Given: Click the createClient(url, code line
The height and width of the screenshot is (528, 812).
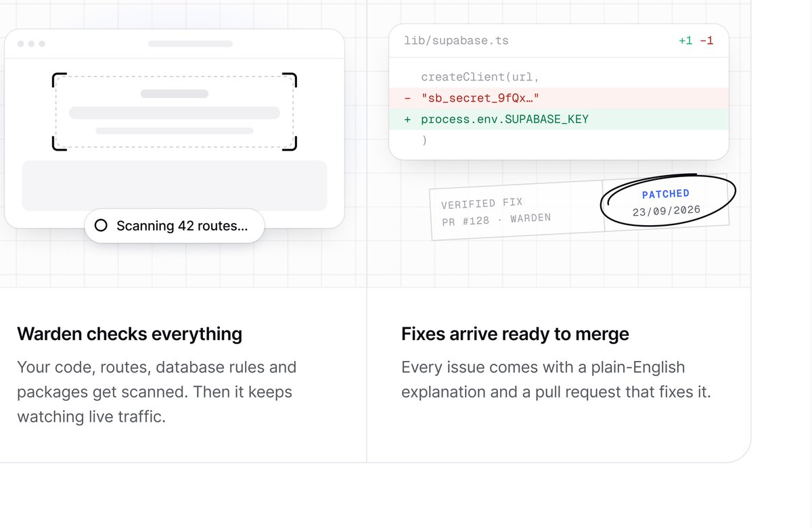Looking at the screenshot, I should coord(480,77).
